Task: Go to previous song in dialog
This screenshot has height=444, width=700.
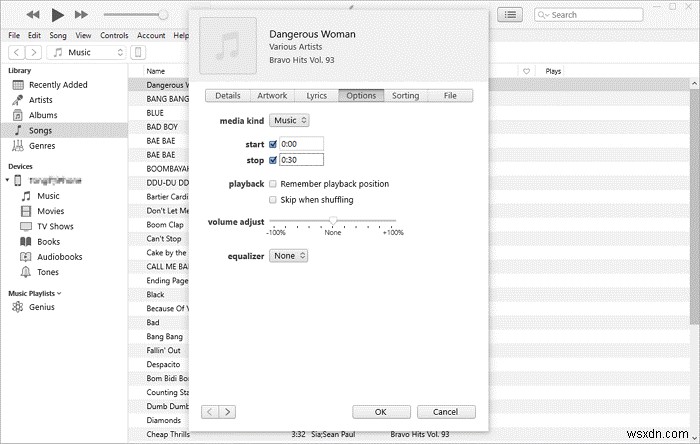Action: 210,412
